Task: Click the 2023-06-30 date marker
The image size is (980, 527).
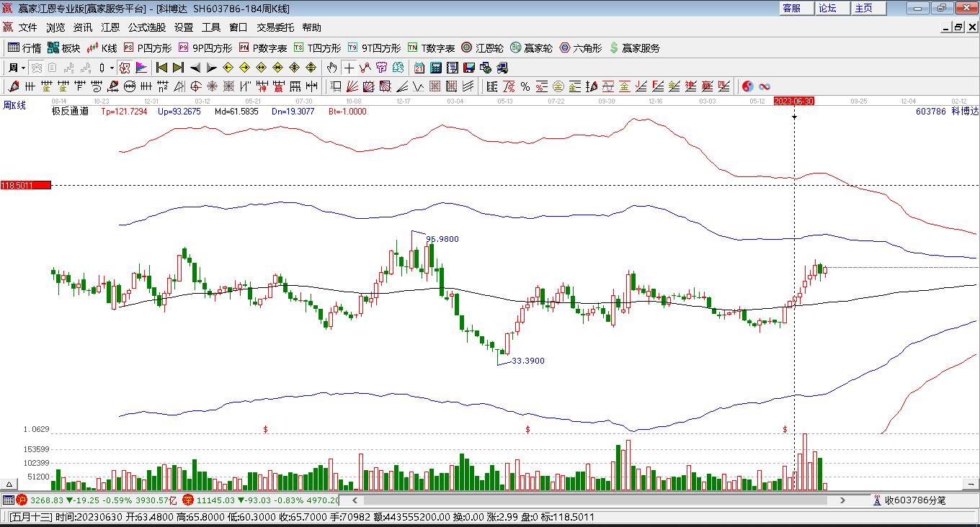Action: pyautogui.click(x=794, y=102)
